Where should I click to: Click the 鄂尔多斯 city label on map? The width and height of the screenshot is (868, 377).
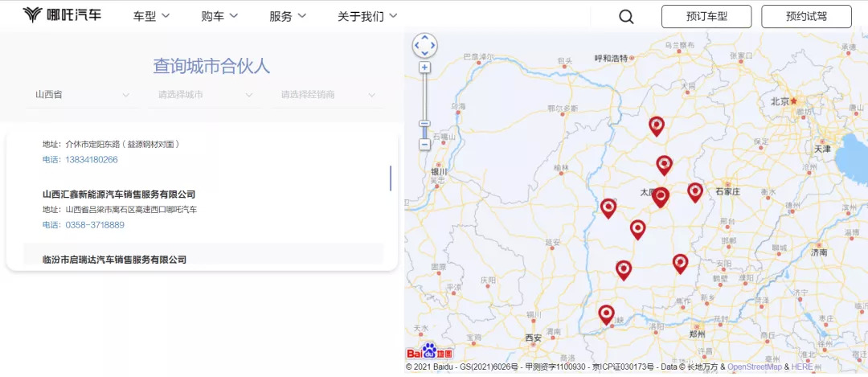coord(563,108)
